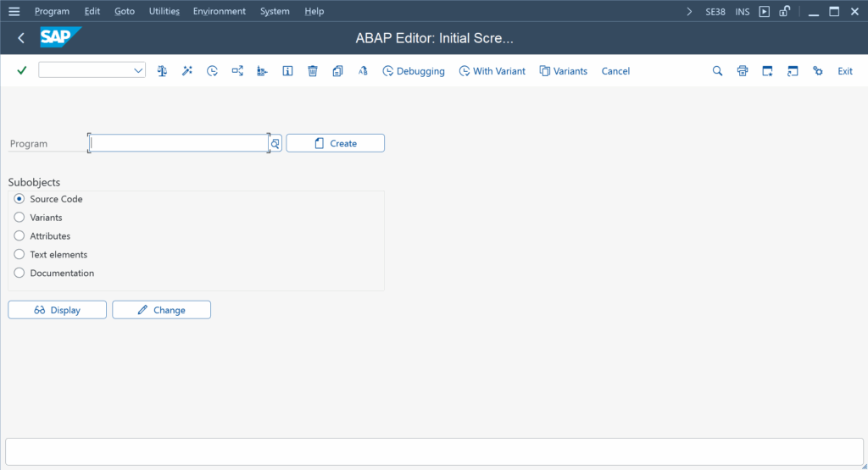
Task: Open the Program menu
Action: [x=52, y=11]
